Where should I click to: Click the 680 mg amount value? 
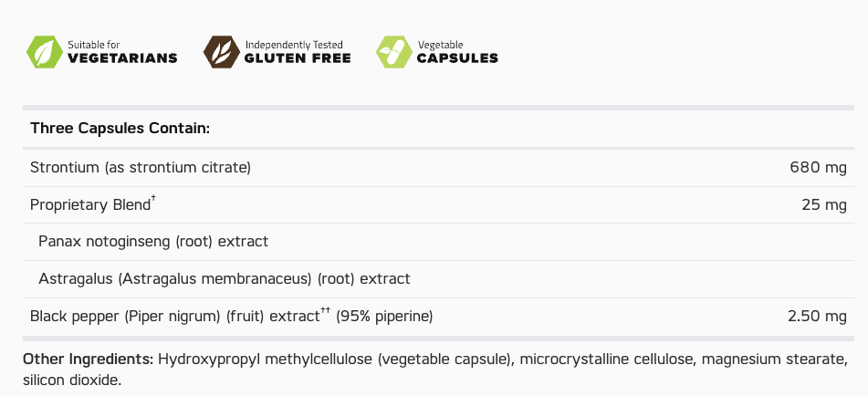tap(818, 168)
